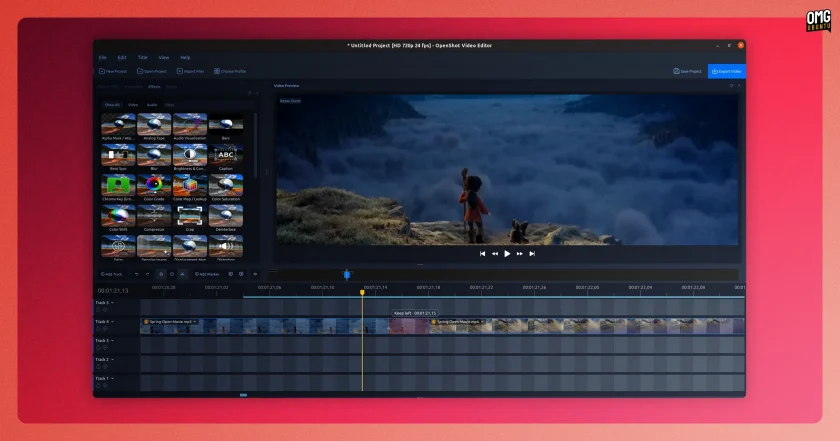
Task: Open the View menu
Action: tap(163, 57)
